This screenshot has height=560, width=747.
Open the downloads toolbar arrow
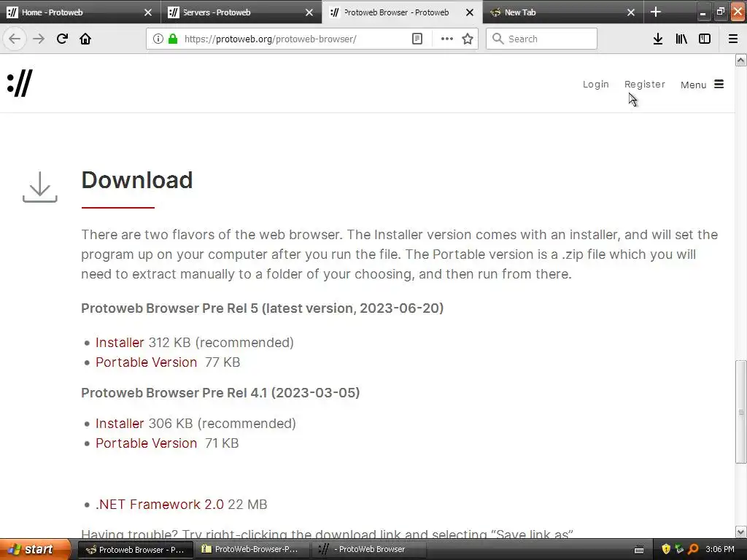point(658,39)
